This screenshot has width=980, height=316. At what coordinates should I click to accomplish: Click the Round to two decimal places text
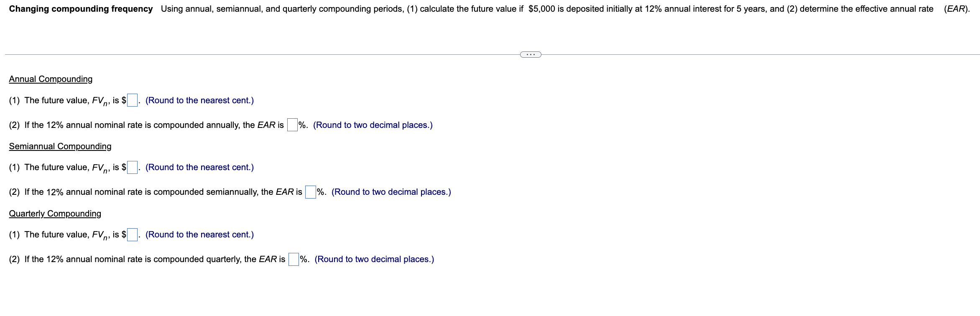(x=373, y=125)
